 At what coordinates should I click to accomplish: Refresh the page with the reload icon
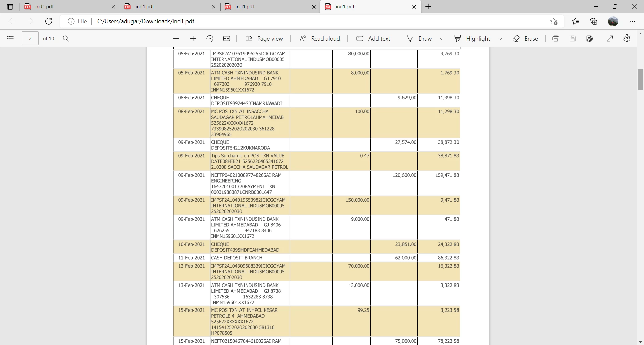pyautogui.click(x=49, y=21)
